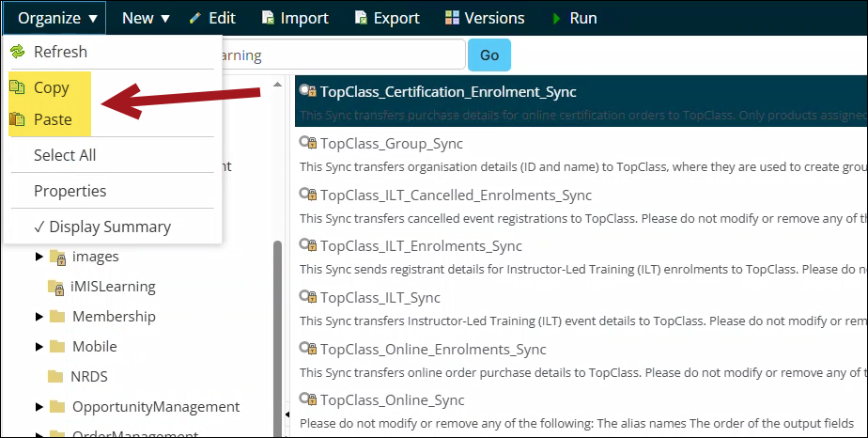
Task: Click the green Refresh arrows icon
Action: coord(18,52)
